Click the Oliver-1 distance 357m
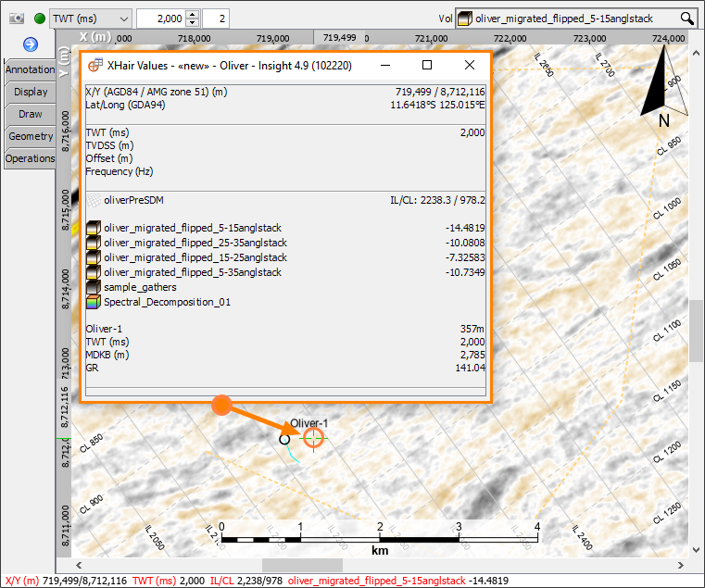Viewport: 705px width, 588px height. [x=472, y=329]
